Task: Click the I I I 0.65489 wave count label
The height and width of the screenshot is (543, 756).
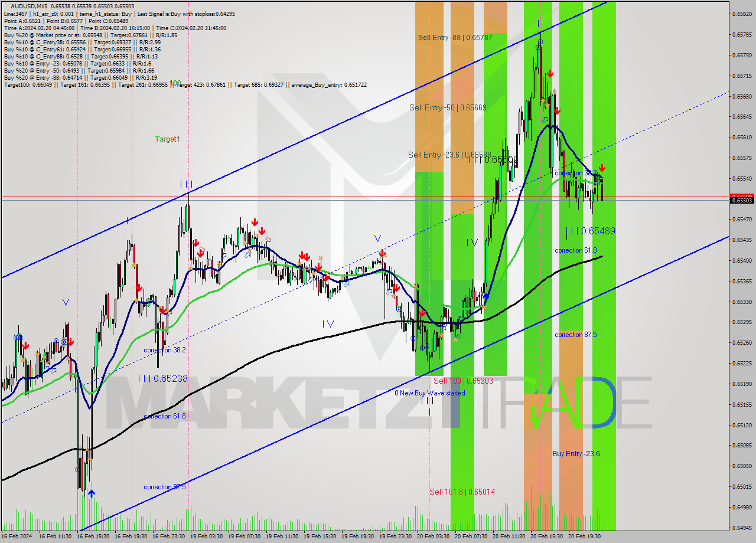Action: click(x=591, y=231)
